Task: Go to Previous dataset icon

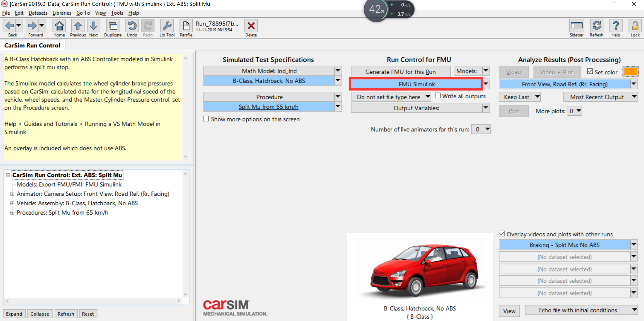Action: coord(78,26)
